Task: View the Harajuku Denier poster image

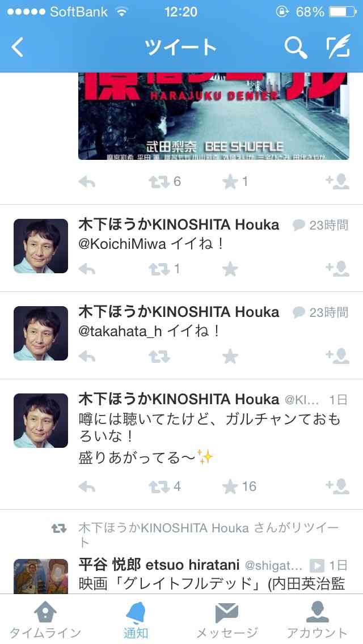Action: pos(214,116)
